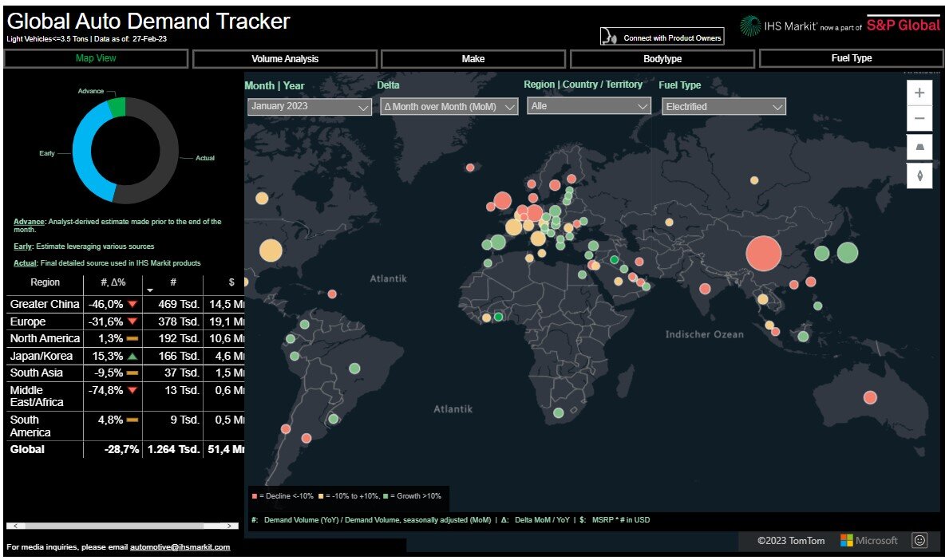Screen dimensions: 949x560
Task: Toggle the map tilt view icon
Action: coord(919,148)
